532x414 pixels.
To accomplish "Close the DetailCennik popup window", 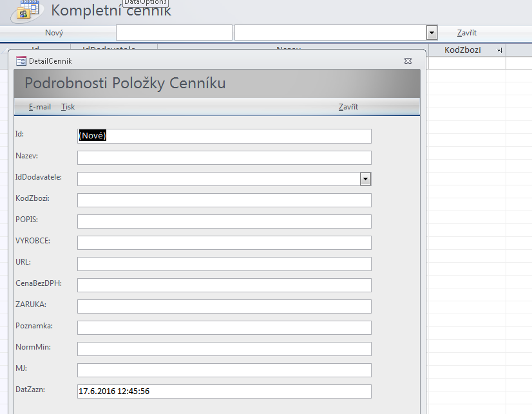I will coord(408,61).
